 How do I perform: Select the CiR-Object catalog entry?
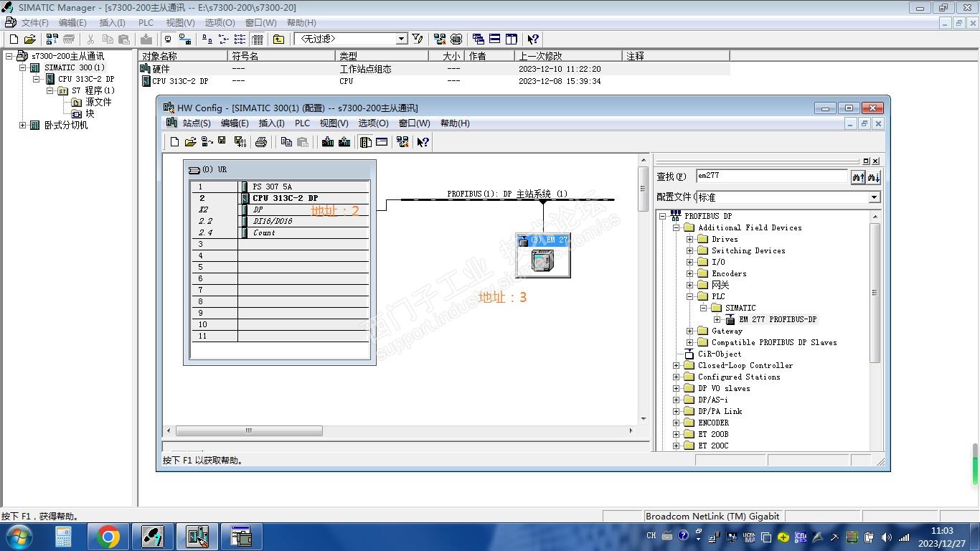[720, 354]
